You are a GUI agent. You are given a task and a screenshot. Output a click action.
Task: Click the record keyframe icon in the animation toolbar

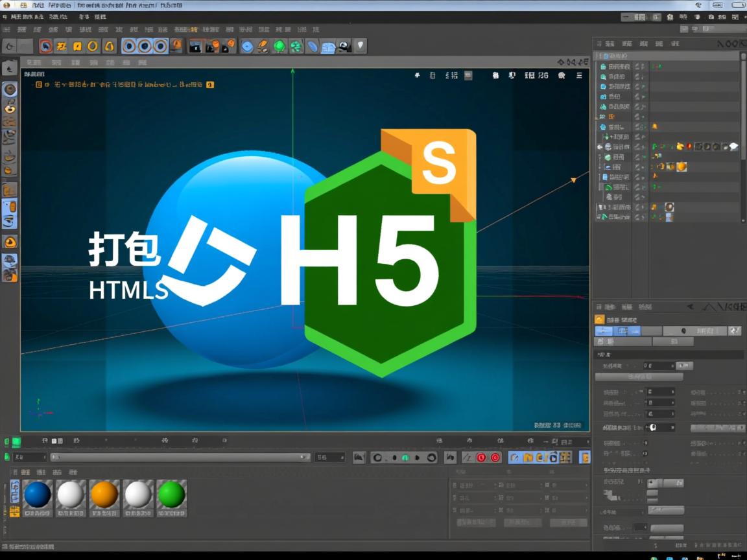(481, 458)
